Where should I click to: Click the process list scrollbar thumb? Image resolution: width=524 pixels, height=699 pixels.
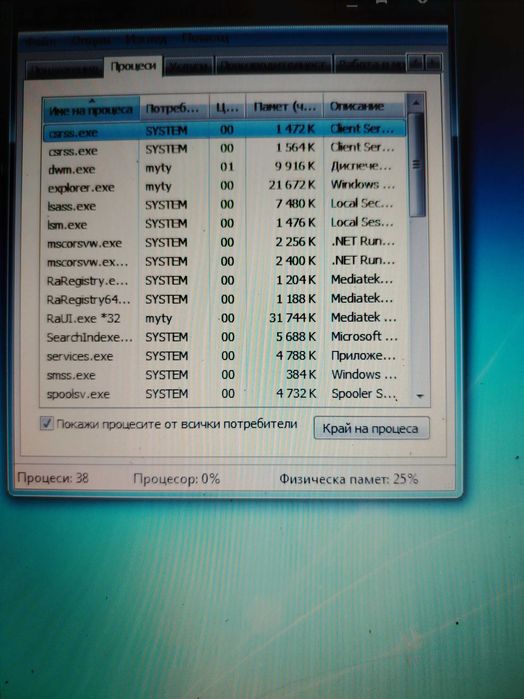[417, 164]
